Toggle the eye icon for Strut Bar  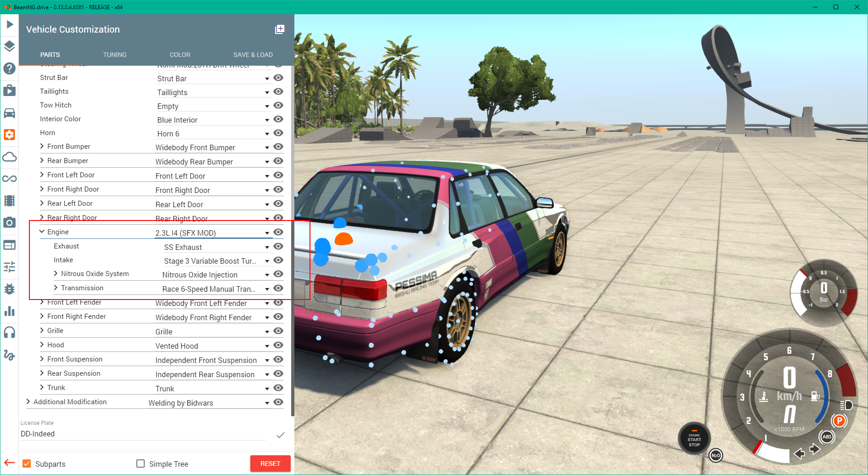tap(278, 78)
